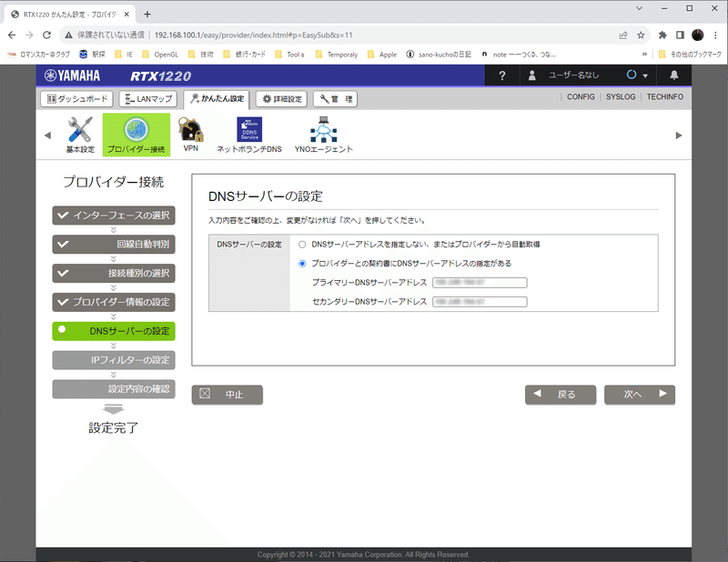Click the ユーザー名なし user label
The width and height of the screenshot is (728, 562).
coord(574,75)
